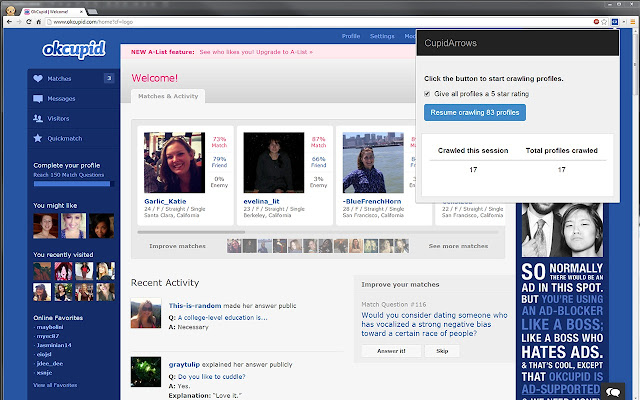
Task: Open Settings in the top navigation
Action: (382, 36)
